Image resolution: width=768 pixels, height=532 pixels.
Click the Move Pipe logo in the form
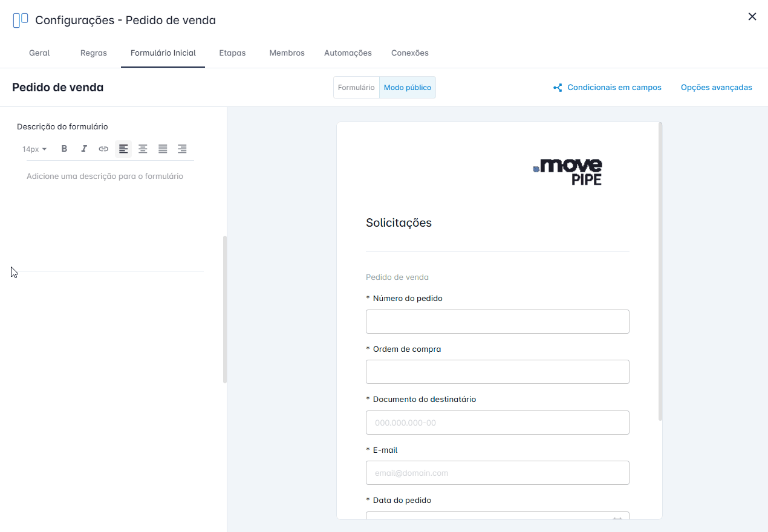567,172
